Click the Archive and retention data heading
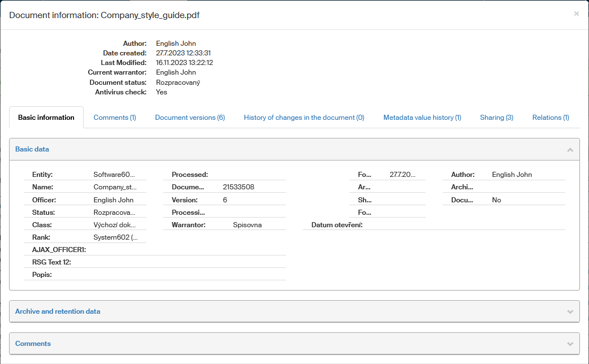Viewport: 589px width, 364px height. (58, 311)
